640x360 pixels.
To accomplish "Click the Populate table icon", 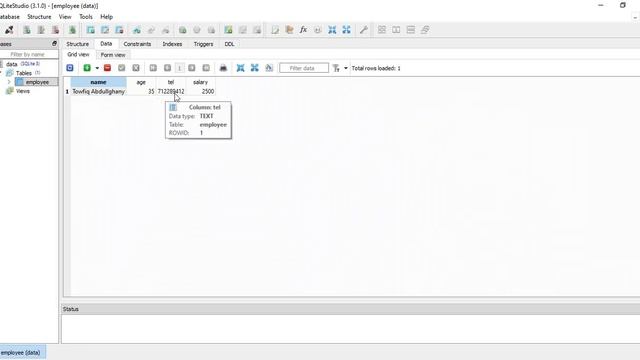I will (x=269, y=68).
